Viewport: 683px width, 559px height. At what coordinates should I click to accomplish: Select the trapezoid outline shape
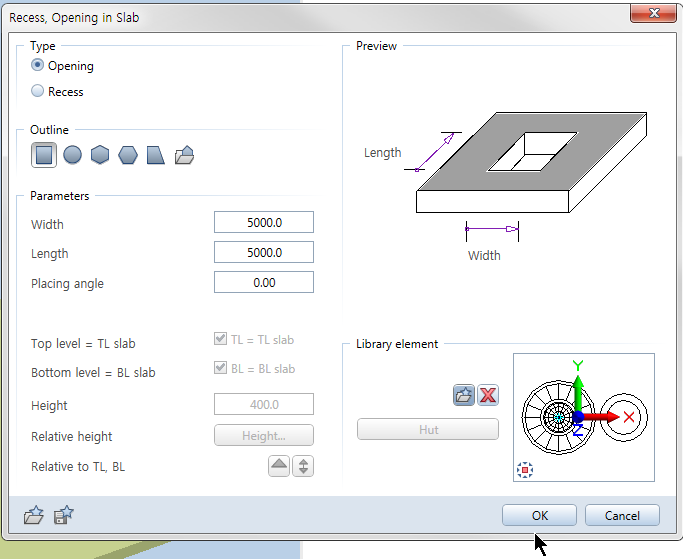(155, 155)
